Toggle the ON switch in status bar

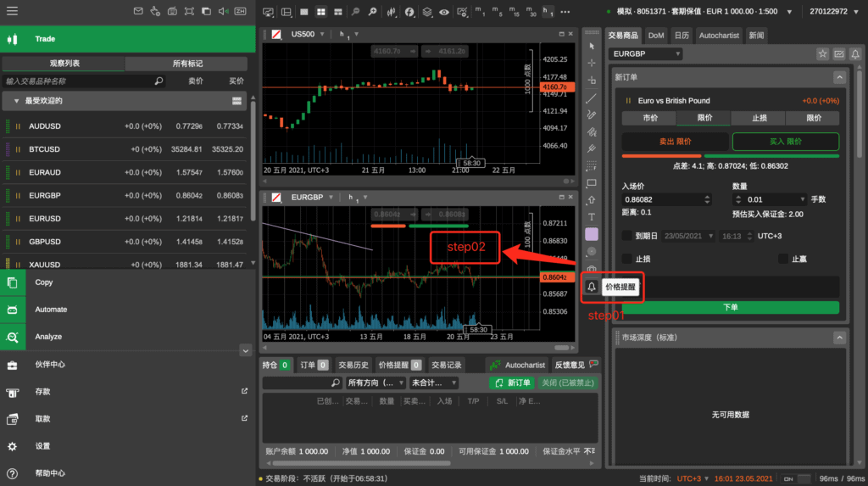point(796,479)
